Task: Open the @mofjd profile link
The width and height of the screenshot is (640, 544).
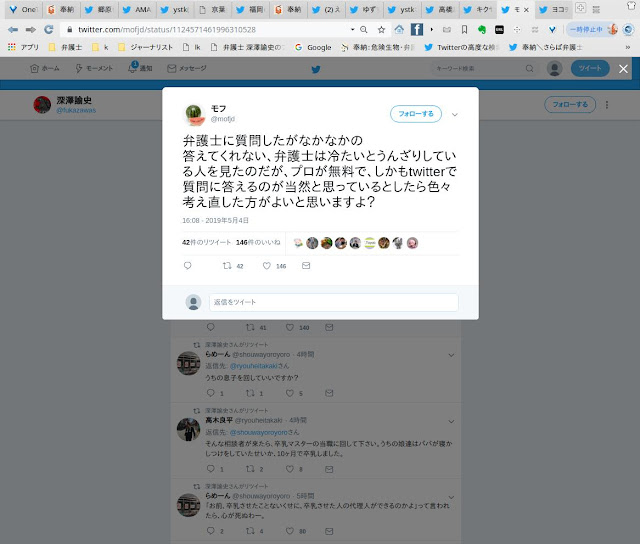Action: (222, 119)
